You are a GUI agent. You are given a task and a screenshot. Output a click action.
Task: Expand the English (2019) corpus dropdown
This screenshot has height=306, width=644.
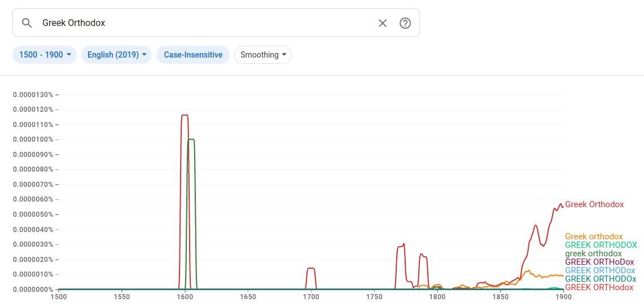point(117,55)
